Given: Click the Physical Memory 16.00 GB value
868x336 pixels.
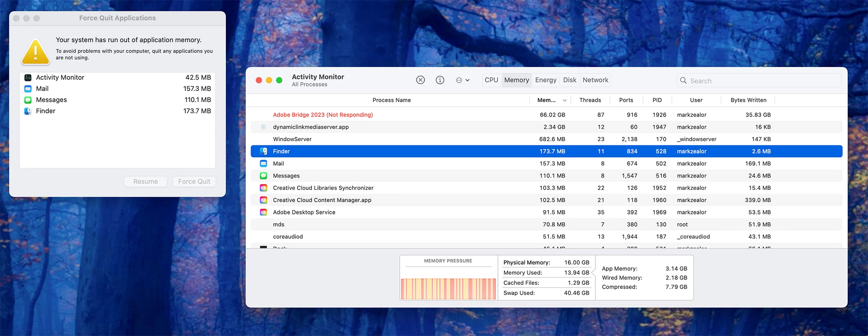Looking at the screenshot, I should [576, 263].
